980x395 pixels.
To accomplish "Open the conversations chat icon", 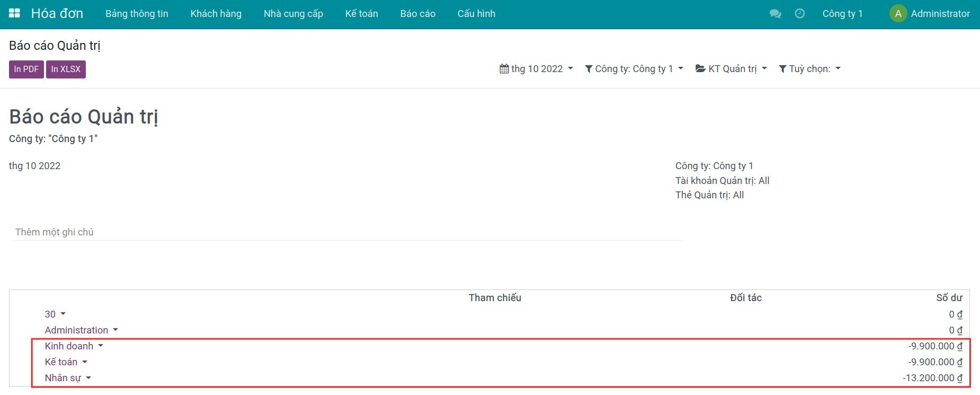I will pyautogui.click(x=775, y=14).
